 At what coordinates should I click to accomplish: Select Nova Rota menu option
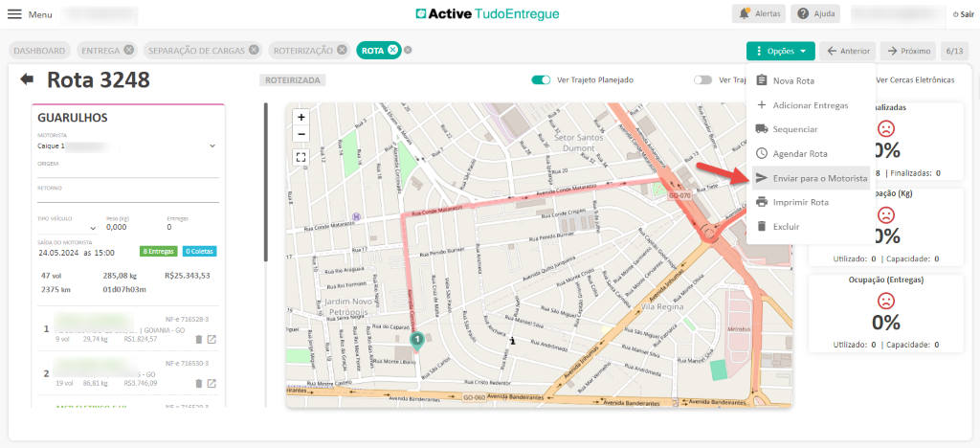pyautogui.click(x=812, y=80)
